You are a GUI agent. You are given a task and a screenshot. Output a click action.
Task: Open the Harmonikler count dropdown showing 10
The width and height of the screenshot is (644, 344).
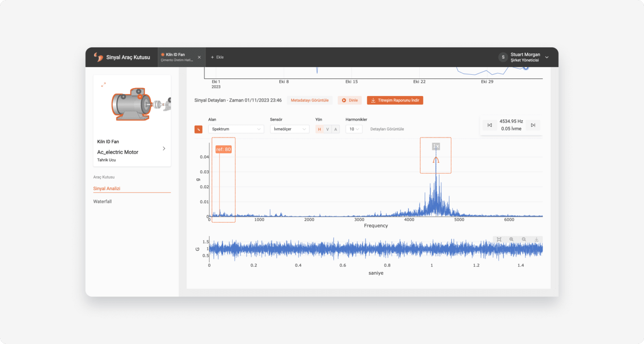point(354,129)
